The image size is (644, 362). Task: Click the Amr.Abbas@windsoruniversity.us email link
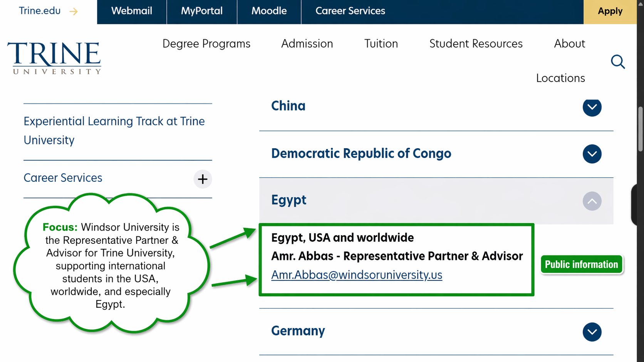(x=357, y=275)
